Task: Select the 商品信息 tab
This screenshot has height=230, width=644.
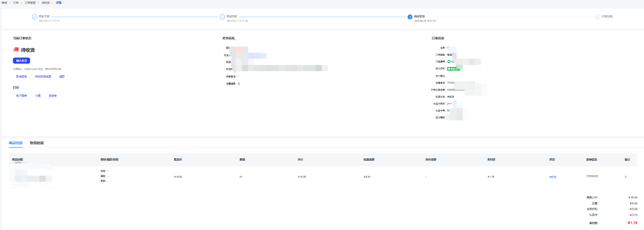Action: pos(16,143)
